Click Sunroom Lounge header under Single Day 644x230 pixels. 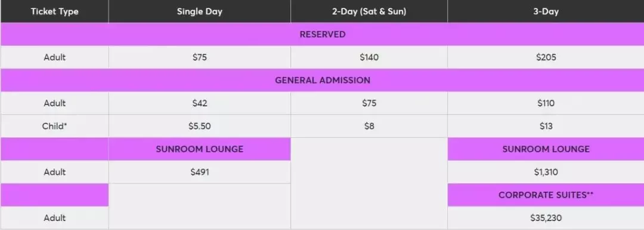200,149
